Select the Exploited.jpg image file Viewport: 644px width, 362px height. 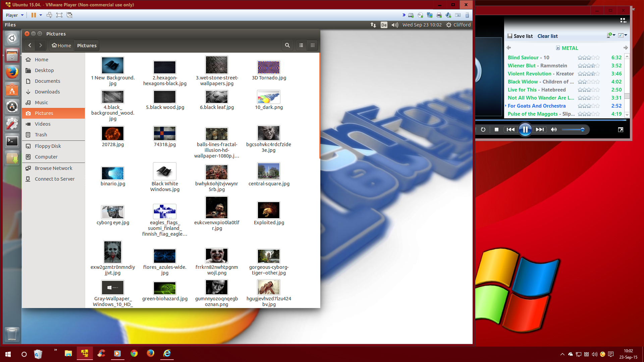269,210
